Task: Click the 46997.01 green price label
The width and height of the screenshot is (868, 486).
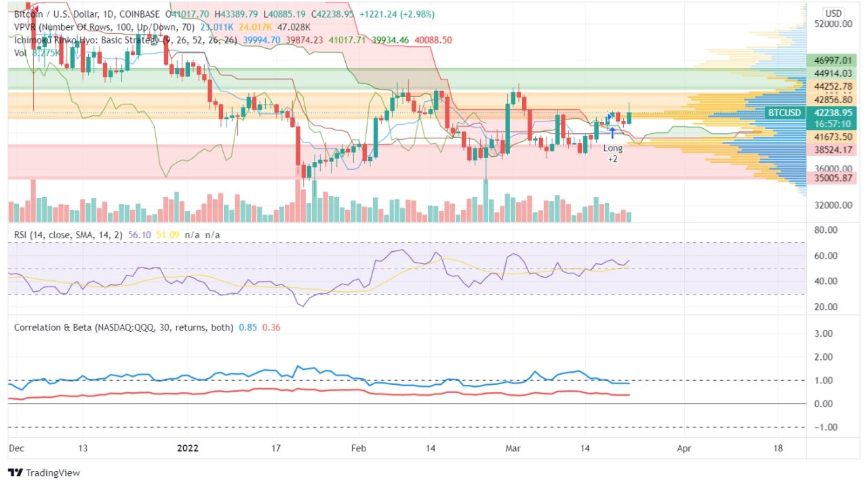Action: point(832,60)
